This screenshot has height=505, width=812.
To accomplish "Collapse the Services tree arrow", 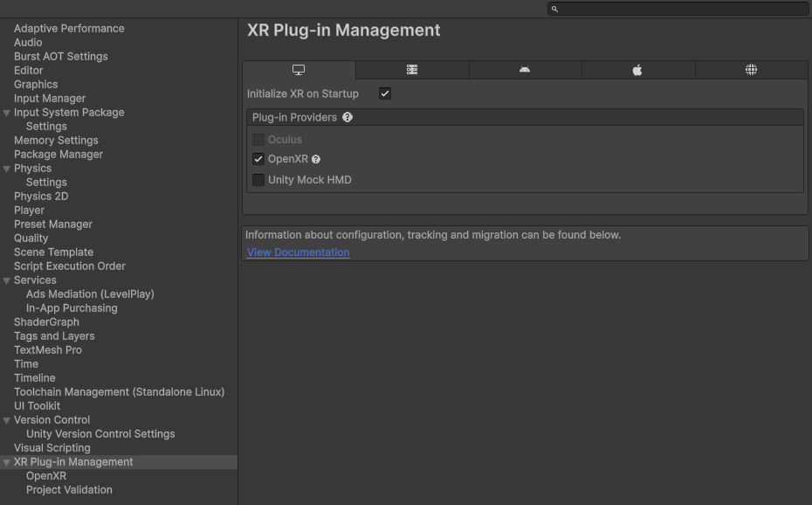I will point(7,280).
